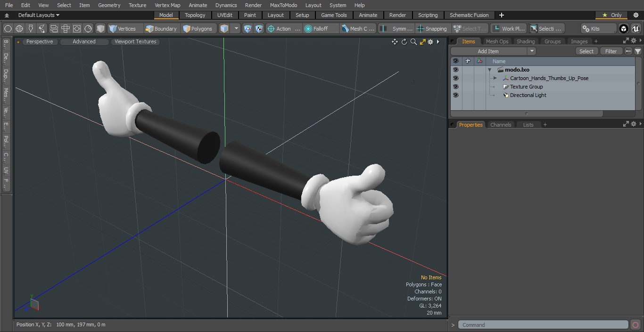Open the Falloff menu

click(x=322, y=29)
